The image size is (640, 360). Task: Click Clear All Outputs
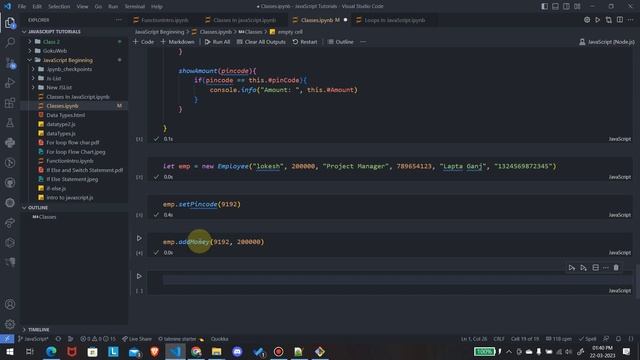261,42
